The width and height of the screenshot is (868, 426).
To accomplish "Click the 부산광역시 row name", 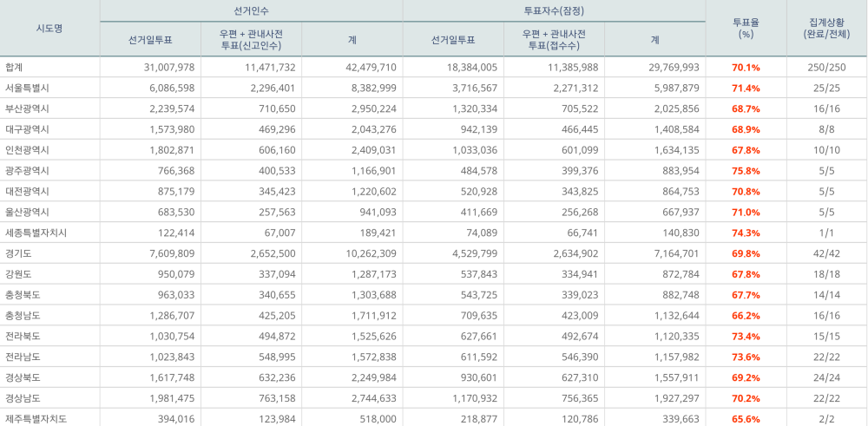I will pyautogui.click(x=27, y=108).
